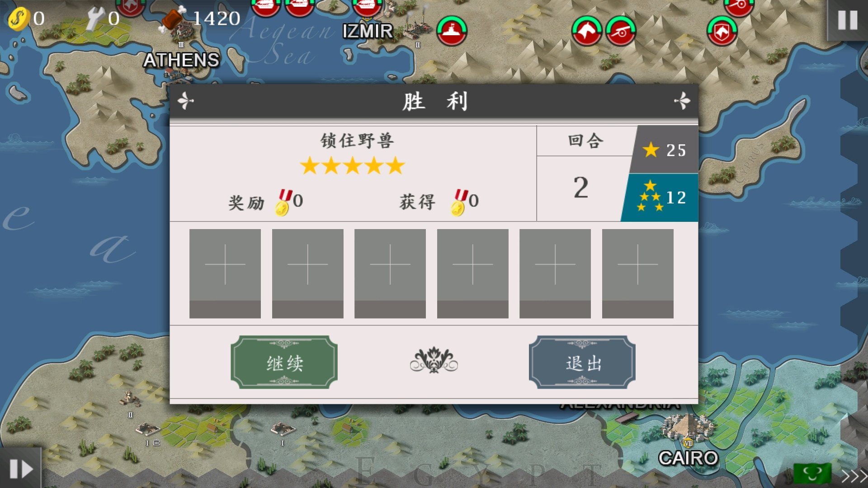Select the red shield infantry unit
868x488 pixels.
(722, 31)
